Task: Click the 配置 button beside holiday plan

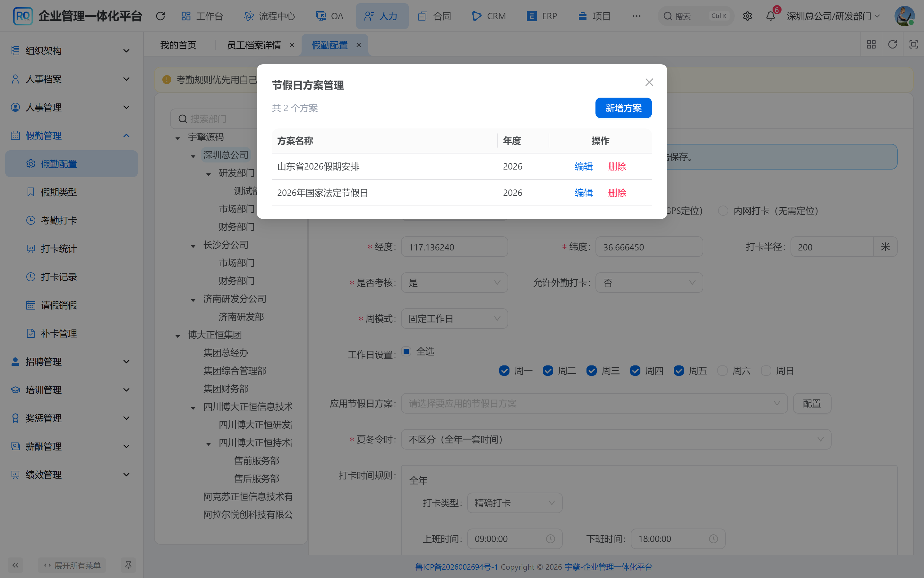Action: tap(812, 403)
